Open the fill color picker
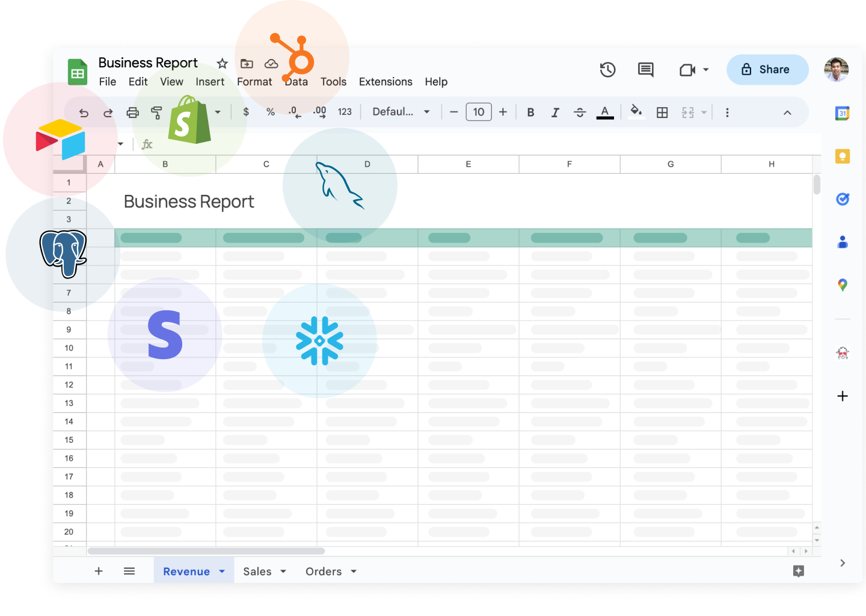The height and width of the screenshot is (616, 866). [x=636, y=112]
